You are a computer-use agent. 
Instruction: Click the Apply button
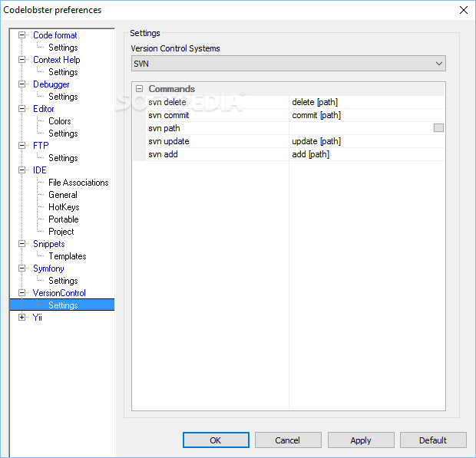pos(361,440)
